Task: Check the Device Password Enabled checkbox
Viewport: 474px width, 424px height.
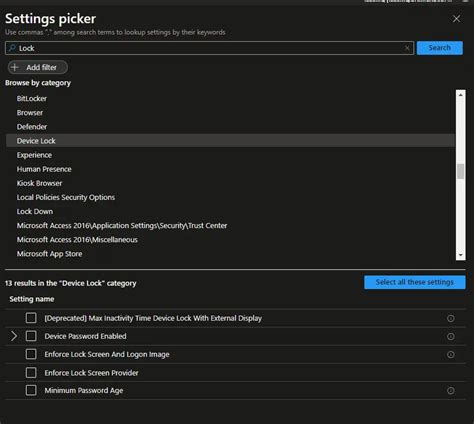Action: coord(31,336)
